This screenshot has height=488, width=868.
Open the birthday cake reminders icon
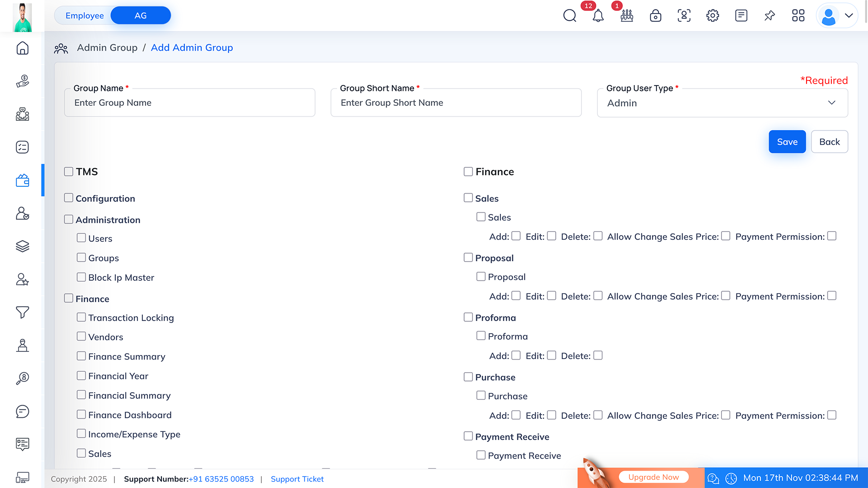click(627, 16)
